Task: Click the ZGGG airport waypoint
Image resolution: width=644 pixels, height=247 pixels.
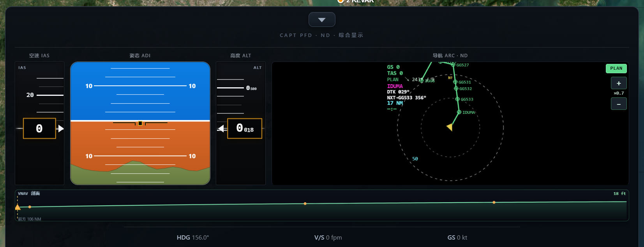Action: (422, 81)
